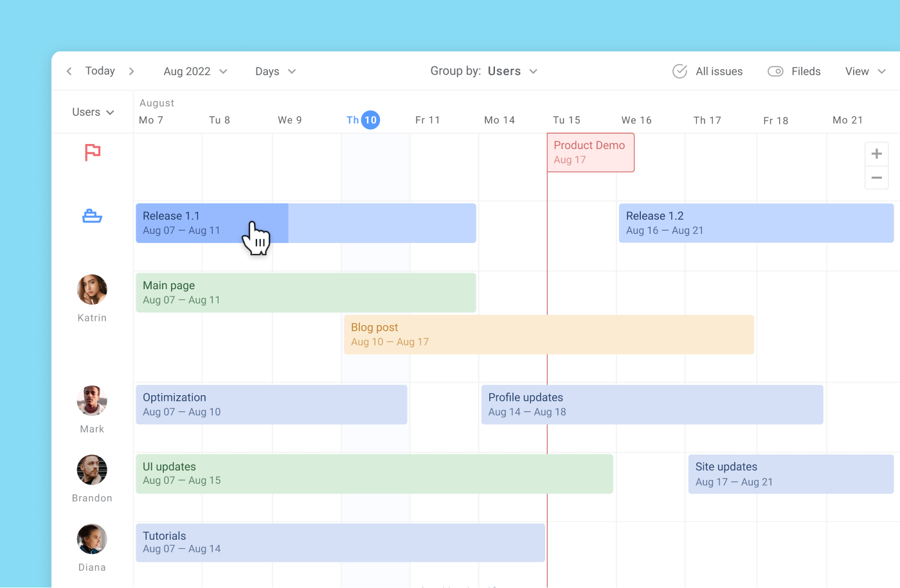Open the Aug 2022 month dropdown

[x=195, y=71]
